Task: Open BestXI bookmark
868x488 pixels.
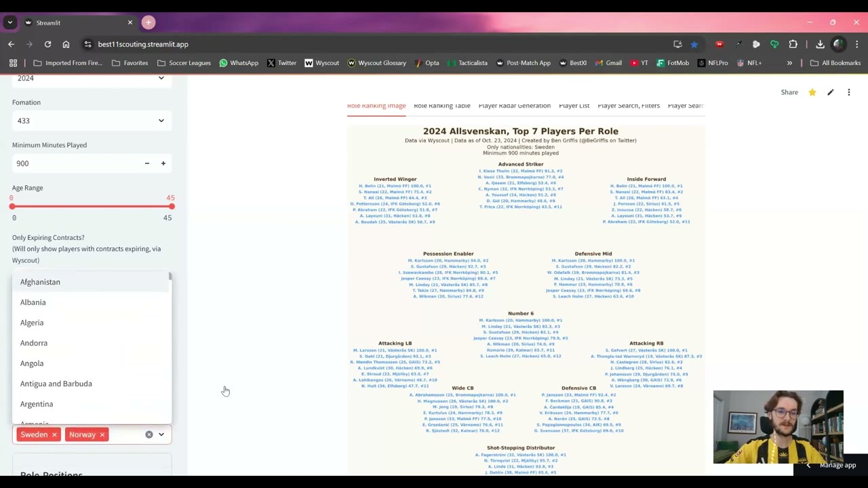Action: coord(572,63)
